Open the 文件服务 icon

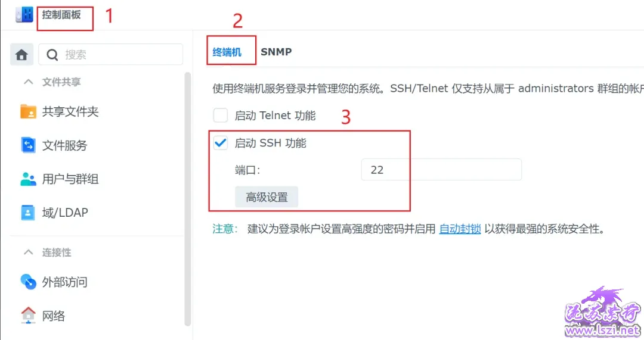28,145
